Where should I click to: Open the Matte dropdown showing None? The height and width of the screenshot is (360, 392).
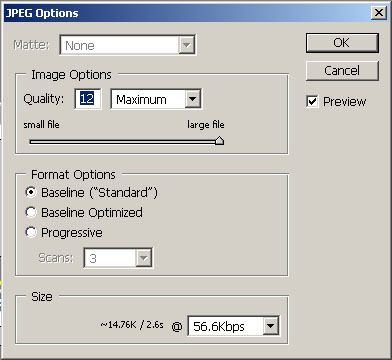coord(127,45)
